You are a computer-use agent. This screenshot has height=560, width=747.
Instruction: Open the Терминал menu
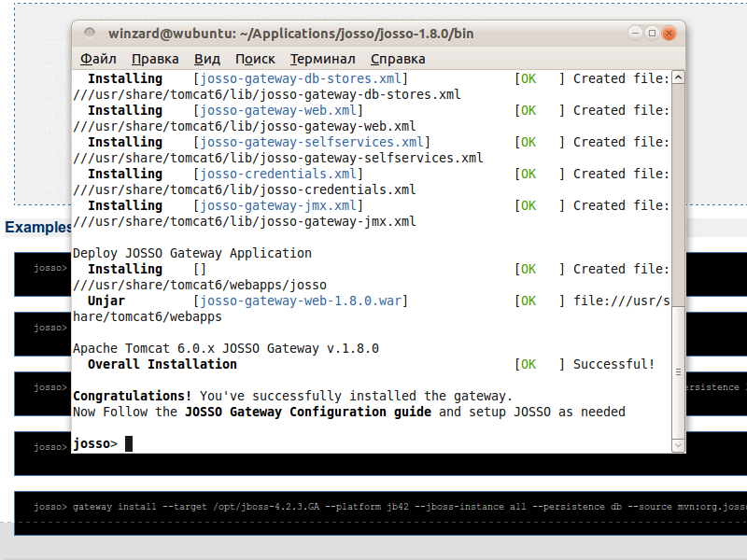[322, 59]
